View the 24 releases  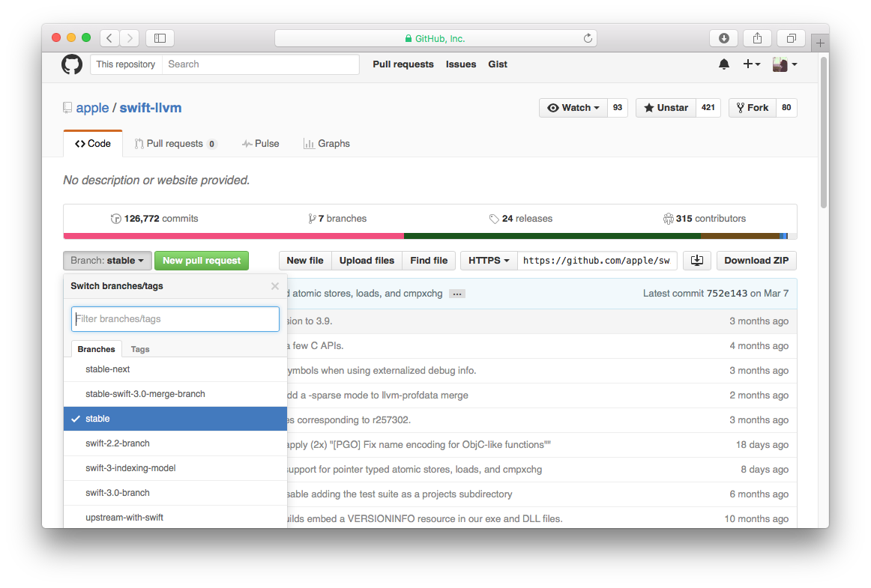click(520, 219)
